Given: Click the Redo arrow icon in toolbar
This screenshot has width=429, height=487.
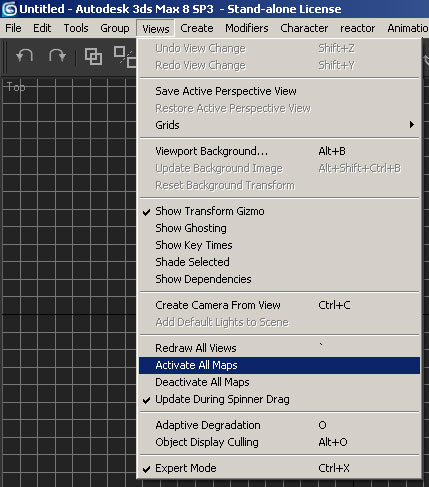Looking at the screenshot, I should (x=57, y=56).
